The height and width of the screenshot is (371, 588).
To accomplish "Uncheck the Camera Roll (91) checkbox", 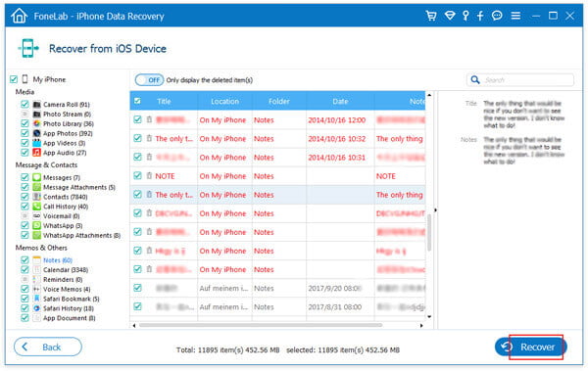I will click(24, 104).
